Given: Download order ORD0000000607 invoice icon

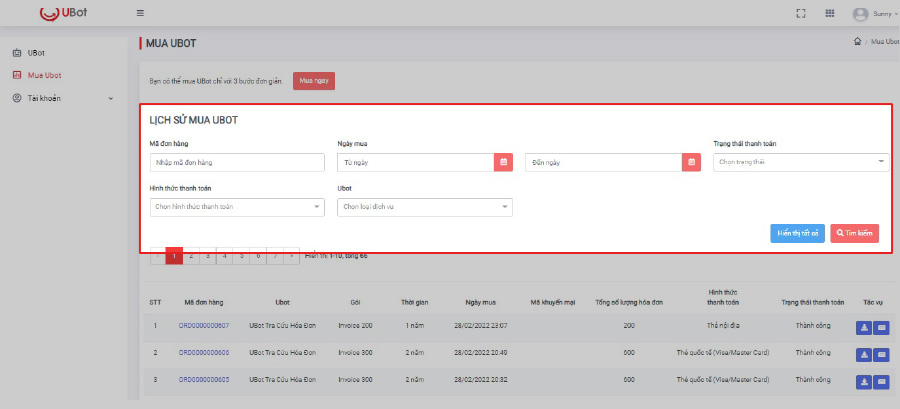Looking at the screenshot, I should point(864,328).
